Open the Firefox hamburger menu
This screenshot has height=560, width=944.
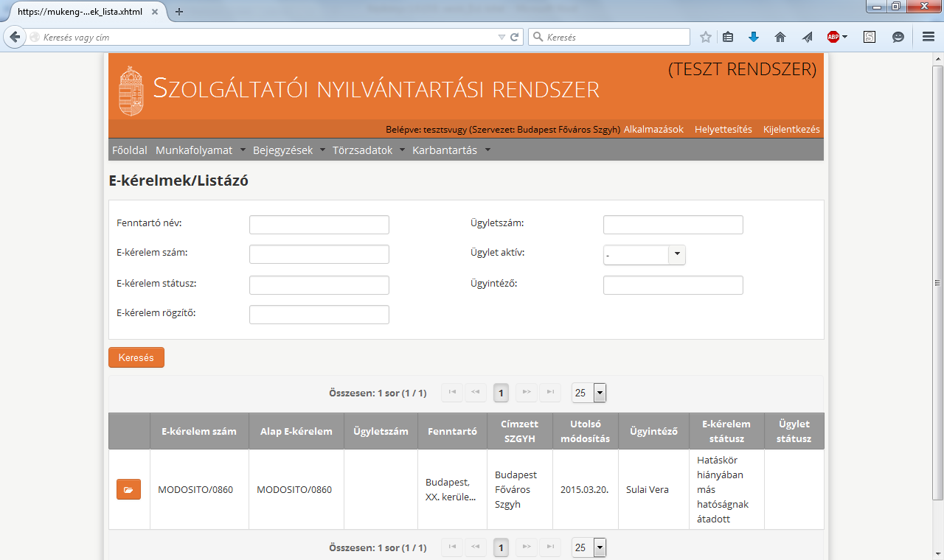click(929, 37)
